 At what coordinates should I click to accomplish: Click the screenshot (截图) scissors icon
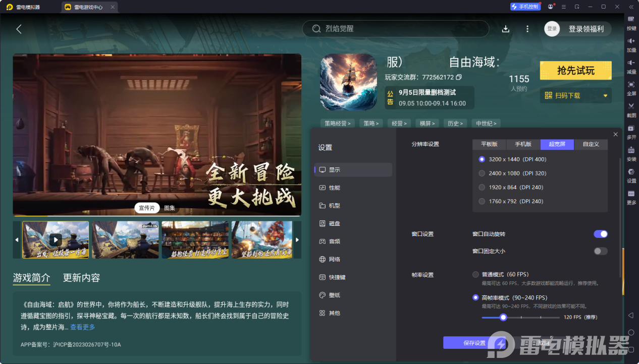pos(631,109)
